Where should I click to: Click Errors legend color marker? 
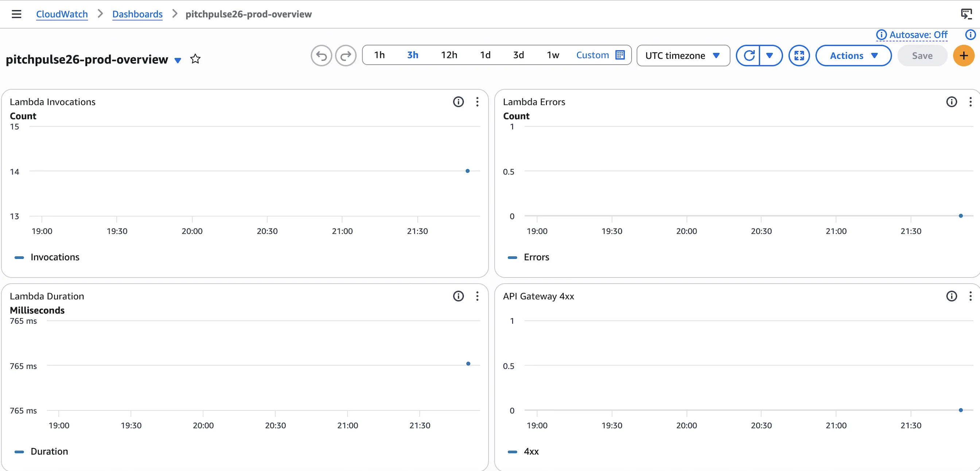[x=513, y=258]
